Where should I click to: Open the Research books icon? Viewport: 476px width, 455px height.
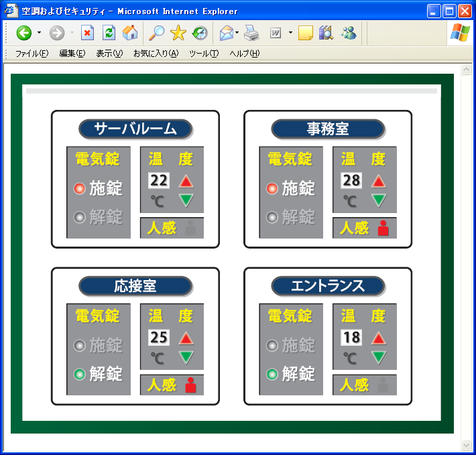click(326, 33)
